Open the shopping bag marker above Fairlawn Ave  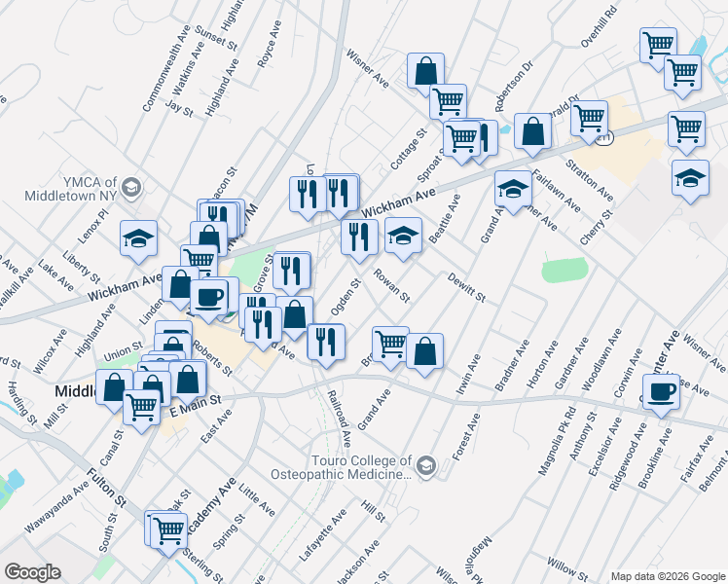click(532, 132)
